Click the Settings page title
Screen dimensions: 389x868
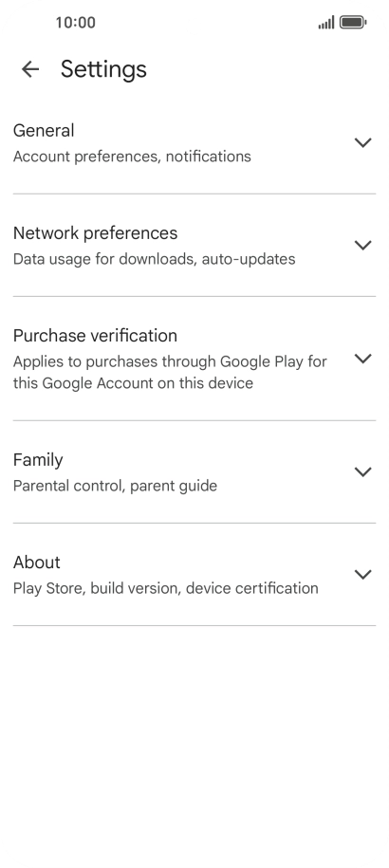tap(103, 70)
